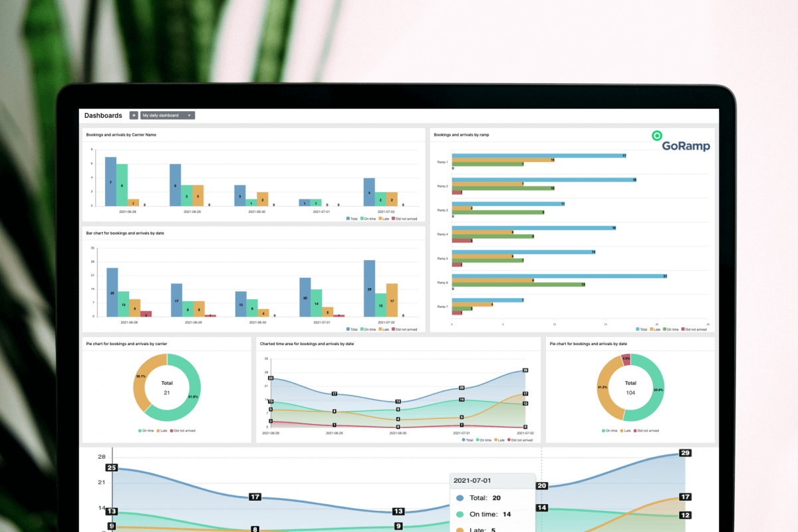Screen dimensions: 798x532
Task: Click the Did not arrived legend icon below bar chart by date
Action: [x=394, y=329]
